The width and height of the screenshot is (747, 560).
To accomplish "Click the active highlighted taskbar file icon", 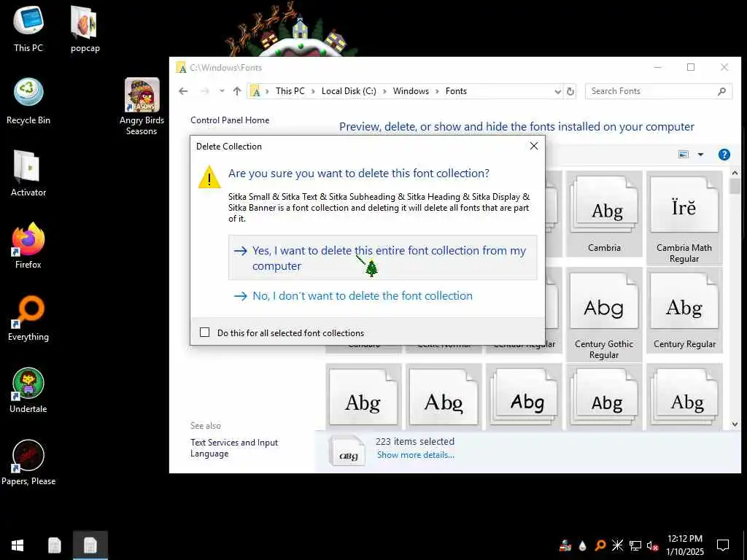I will coord(90,545).
